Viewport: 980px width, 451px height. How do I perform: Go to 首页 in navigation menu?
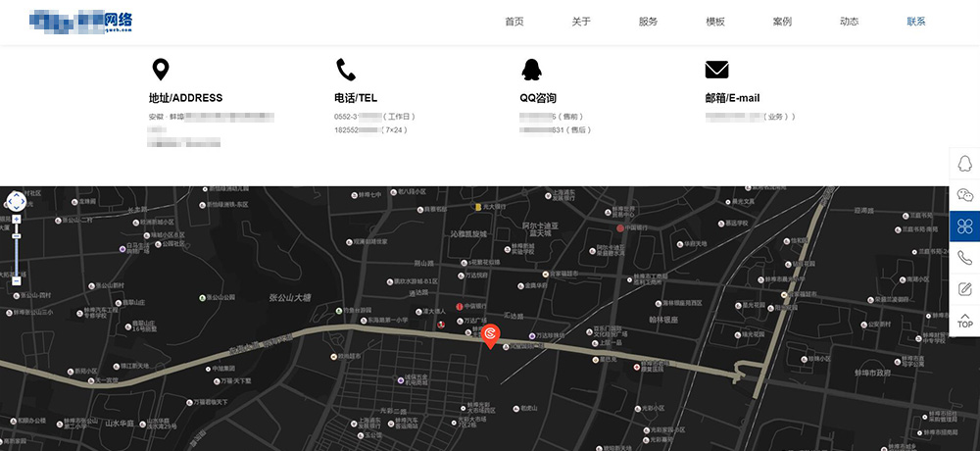click(514, 22)
